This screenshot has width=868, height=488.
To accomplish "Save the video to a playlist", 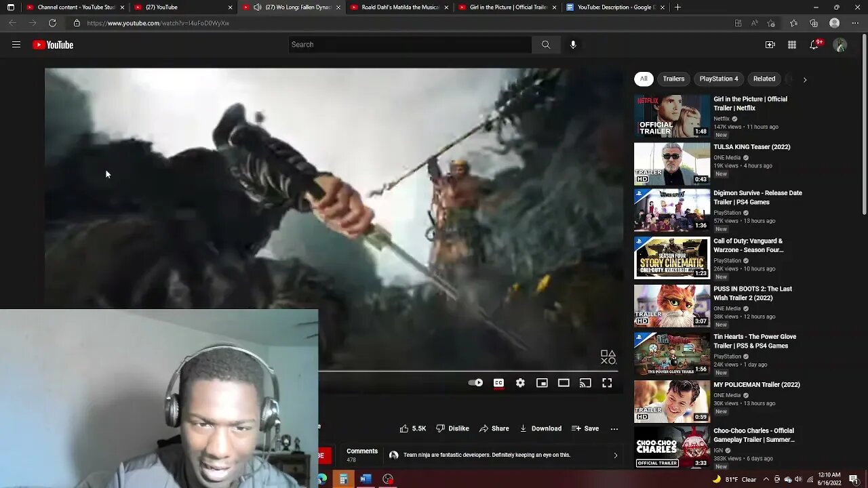I will click(585, 428).
